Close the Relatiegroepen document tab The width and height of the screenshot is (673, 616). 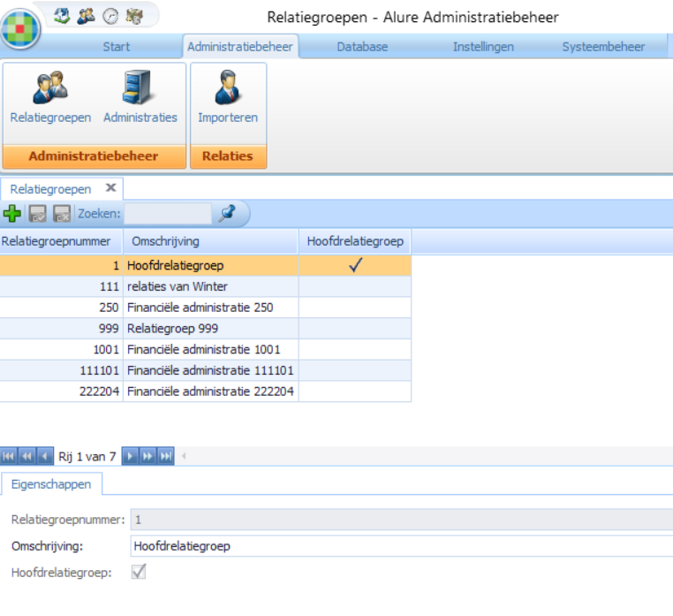coord(110,188)
